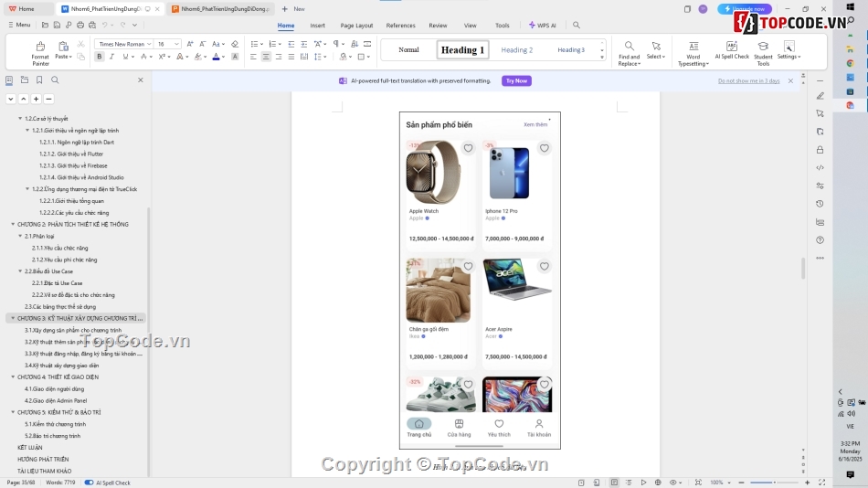The height and width of the screenshot is (488, 868).
Task: Click the zoom slider in status bar
Action: 774,483
